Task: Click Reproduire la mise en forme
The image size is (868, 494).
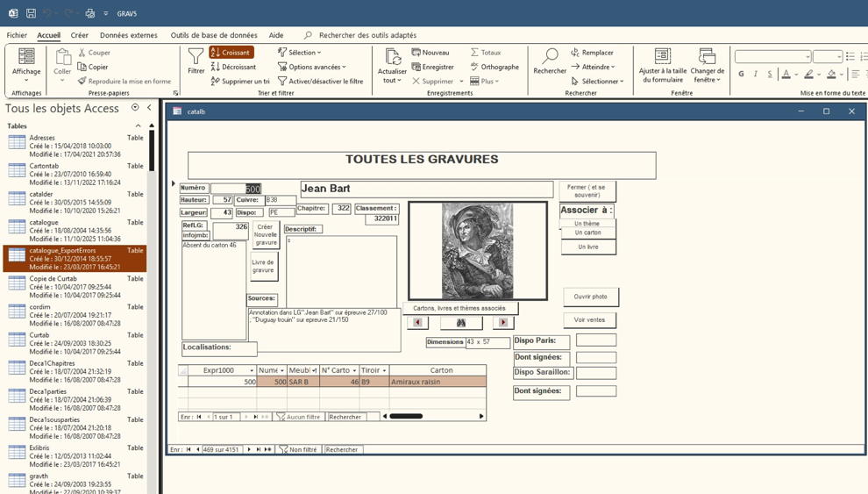Action: 125,82
